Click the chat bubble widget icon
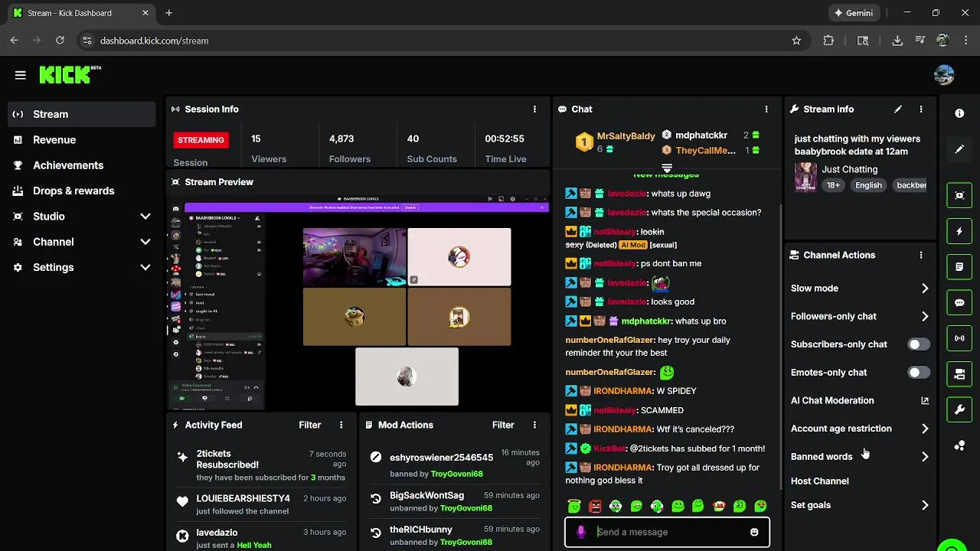The image size is (980, 551). [959, 302]
